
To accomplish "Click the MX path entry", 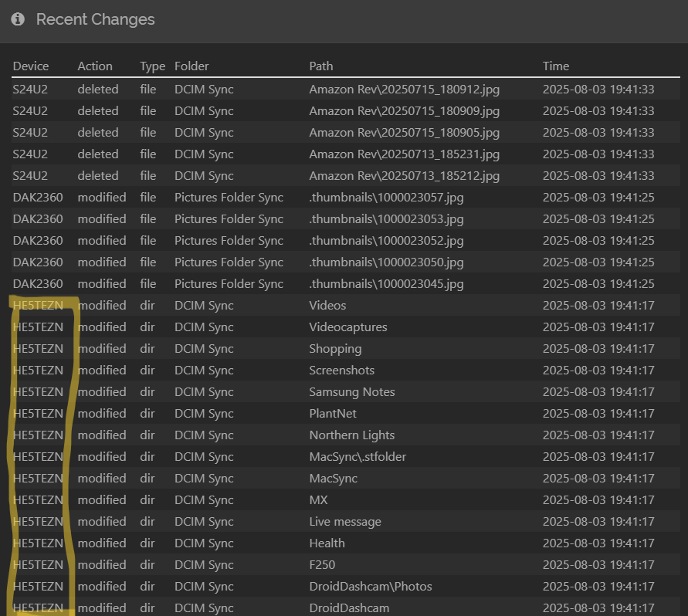I will [x=318, y=500].
